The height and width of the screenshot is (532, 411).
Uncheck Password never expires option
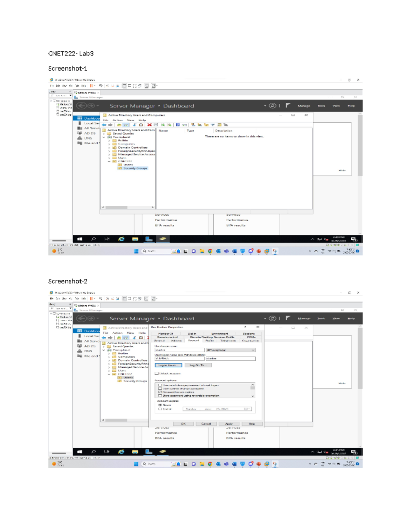click(x=160, y=392)
